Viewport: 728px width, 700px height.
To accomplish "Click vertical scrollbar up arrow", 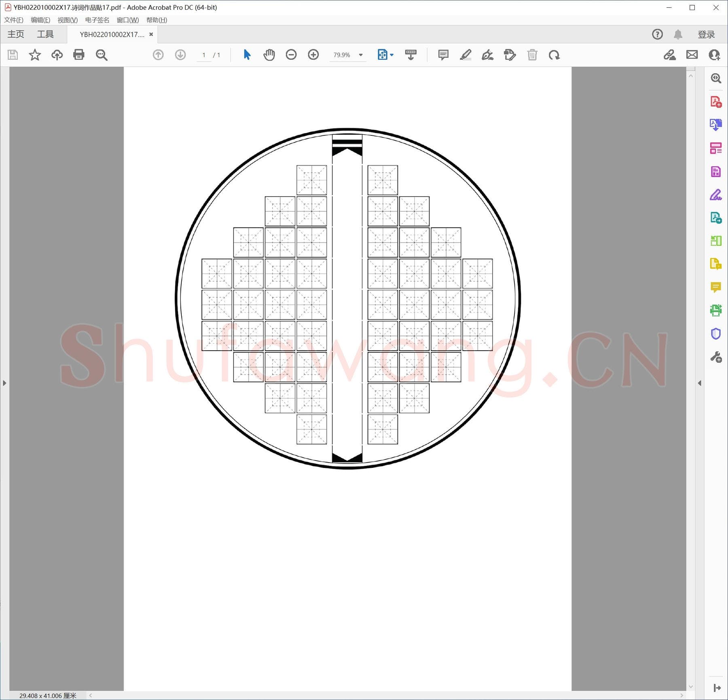I will 691,76.
